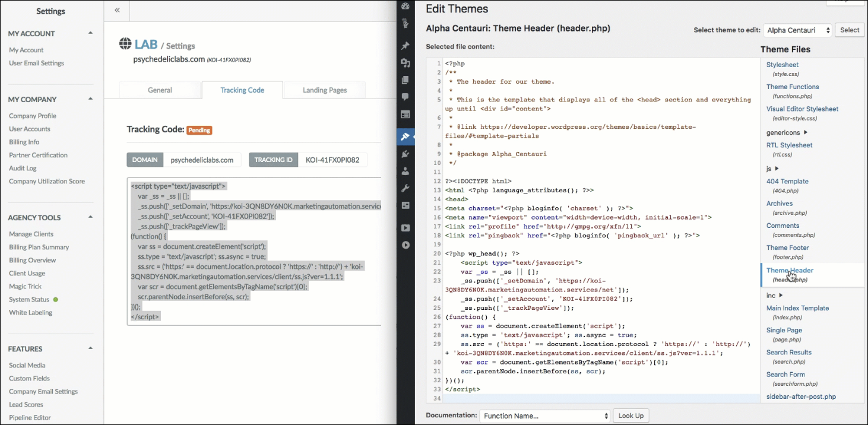Open the Tools wrench icon
Viewport: 868px width, 425px height.
pyautogui.click(x=406, y=189)
